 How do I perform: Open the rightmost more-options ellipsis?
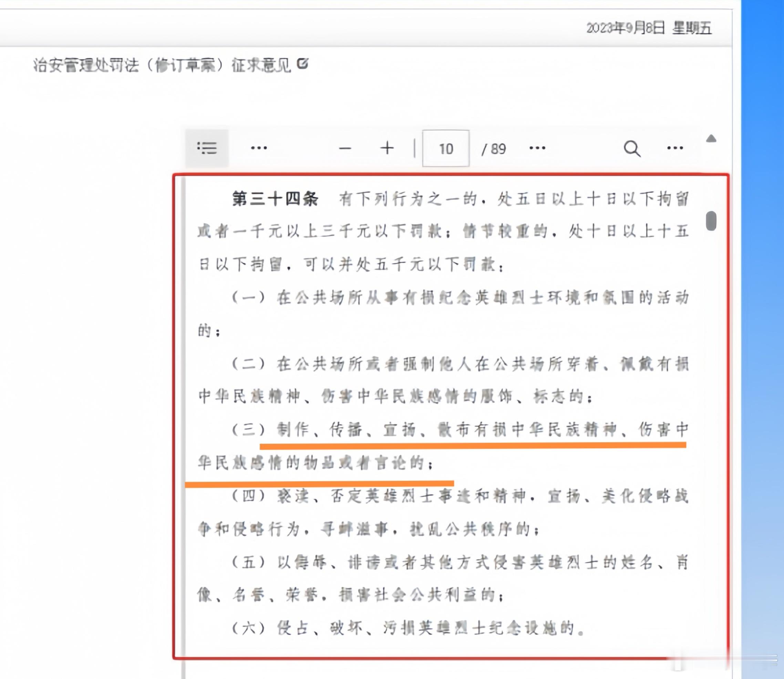[x=675, y=148]
